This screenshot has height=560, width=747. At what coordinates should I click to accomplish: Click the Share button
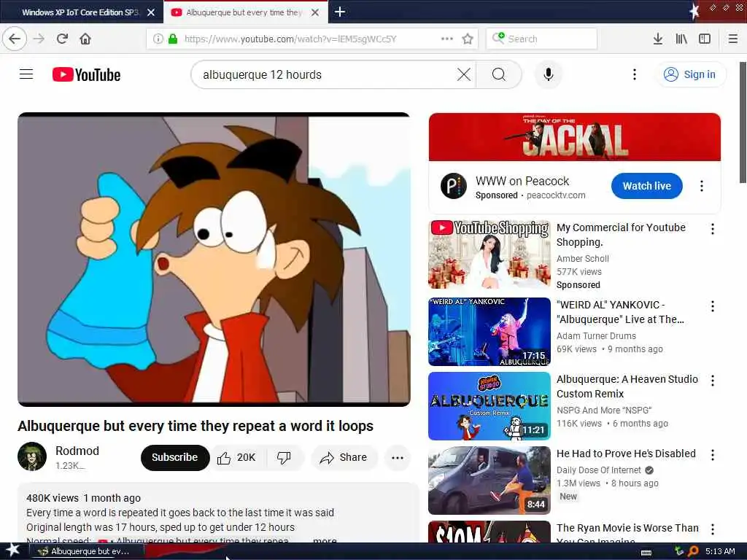point(344,458)
